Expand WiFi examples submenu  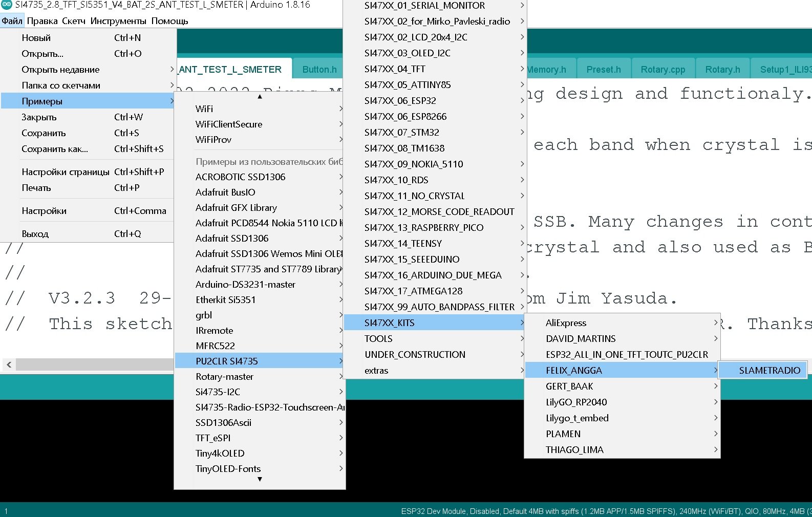pos(260,109)
